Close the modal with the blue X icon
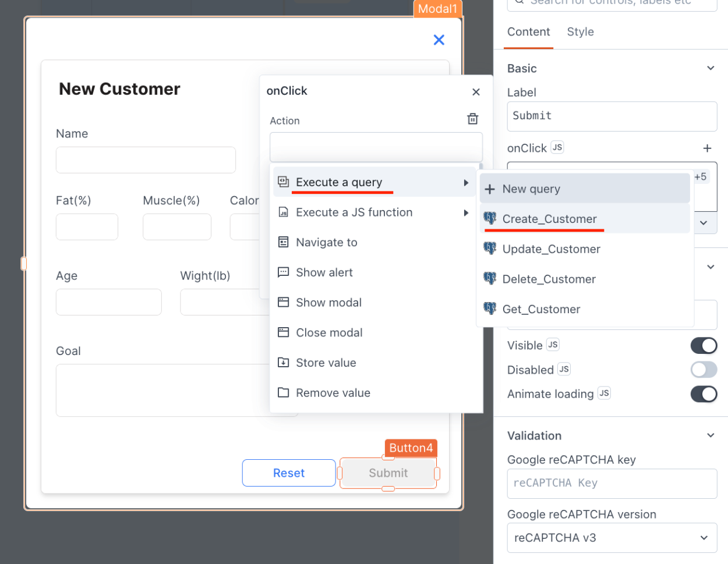 439,40
